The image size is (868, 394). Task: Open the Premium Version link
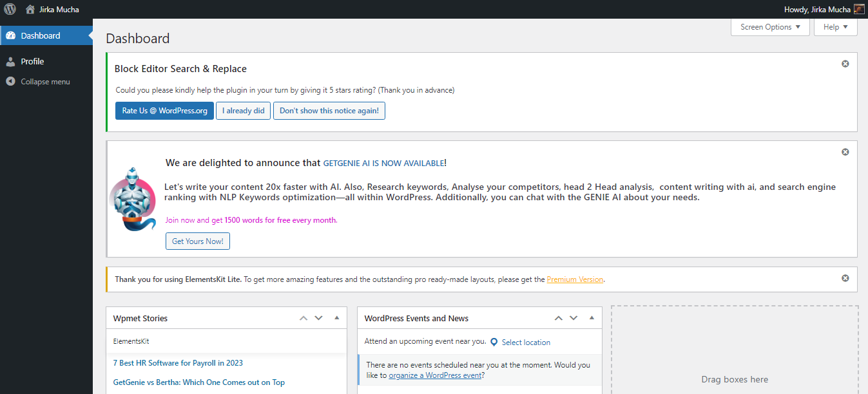pyautogui.click(x=575, y=279)
